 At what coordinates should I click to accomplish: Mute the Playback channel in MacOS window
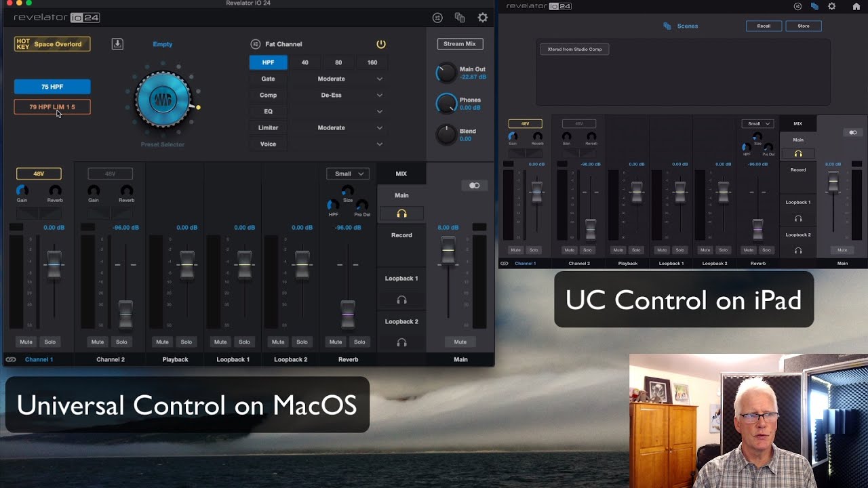click(x=162, y=342)
